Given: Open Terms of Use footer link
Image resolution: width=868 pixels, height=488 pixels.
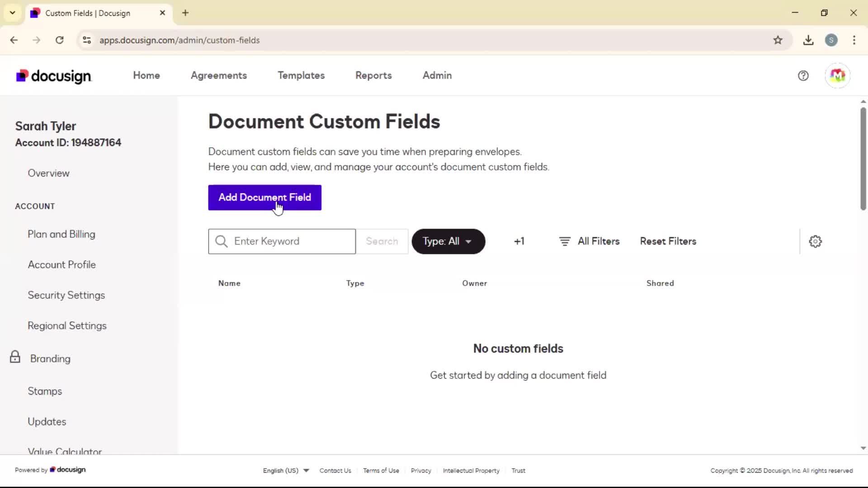Looking at the screenshot, I should tap(381, 470).
